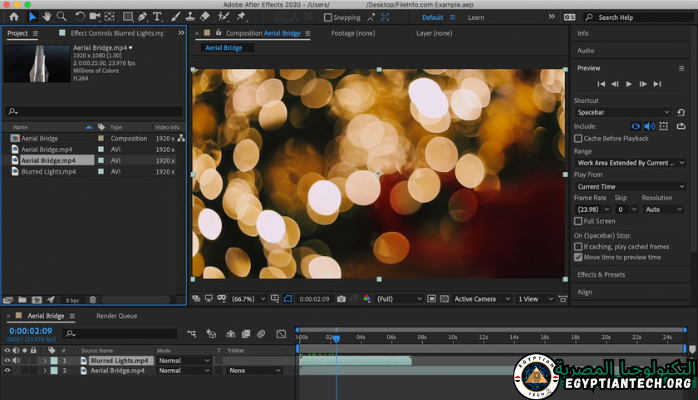Uncheck Move time to preview time
Viewport: 698px width, 400px height.
click(x=578, y=257)
